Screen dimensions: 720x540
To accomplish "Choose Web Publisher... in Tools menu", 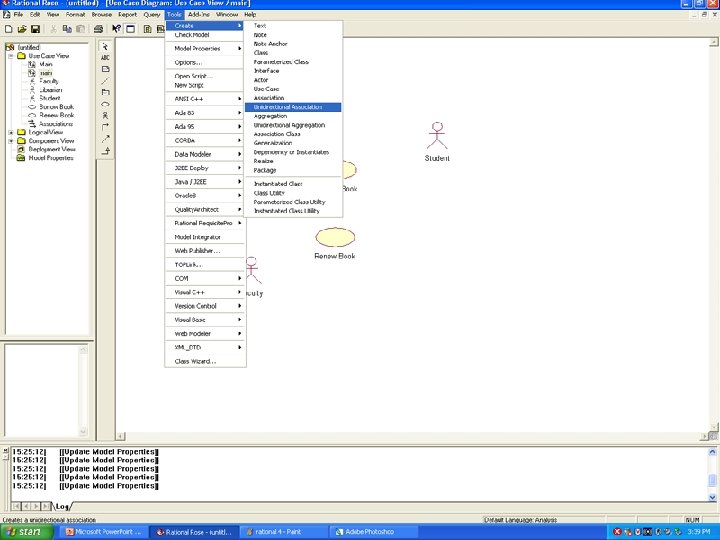I will 205,251.
